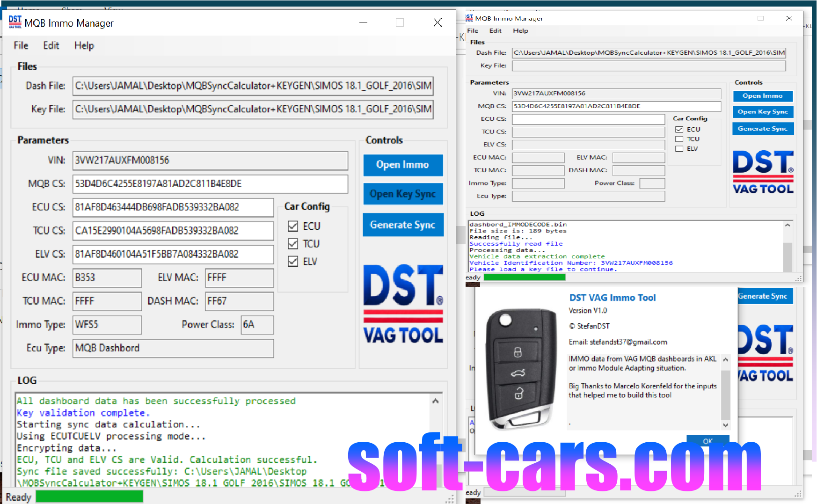Click Open Immo in small window
817x504 pixels.
[x=763, y=96]
